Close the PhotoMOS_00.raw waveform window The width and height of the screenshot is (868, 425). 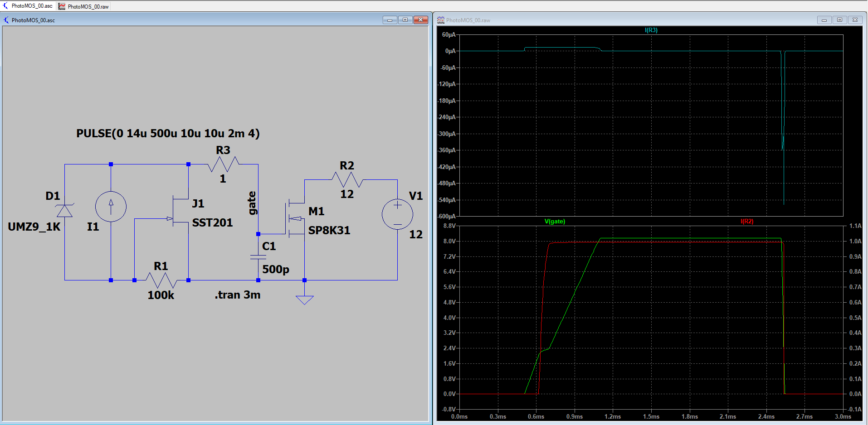pos(855,20)
